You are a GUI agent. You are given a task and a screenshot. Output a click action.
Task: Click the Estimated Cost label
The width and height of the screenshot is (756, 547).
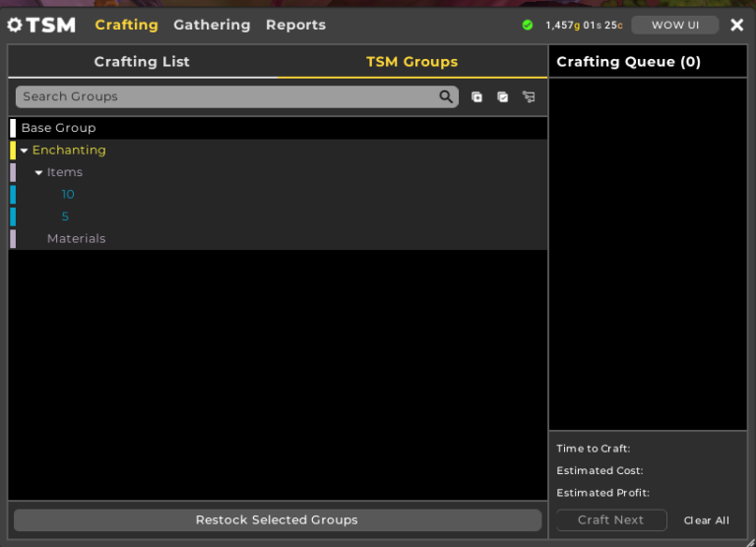[x=599, y=471]
